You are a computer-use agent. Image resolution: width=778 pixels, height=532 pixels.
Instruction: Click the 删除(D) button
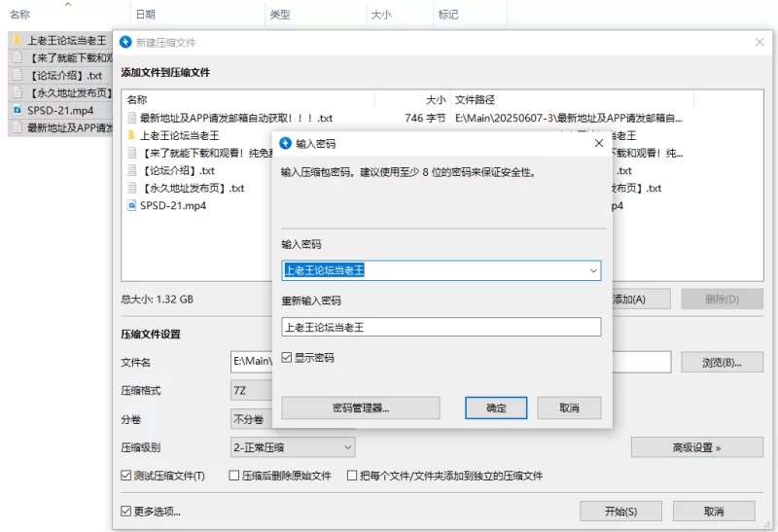tap(722, 300)
